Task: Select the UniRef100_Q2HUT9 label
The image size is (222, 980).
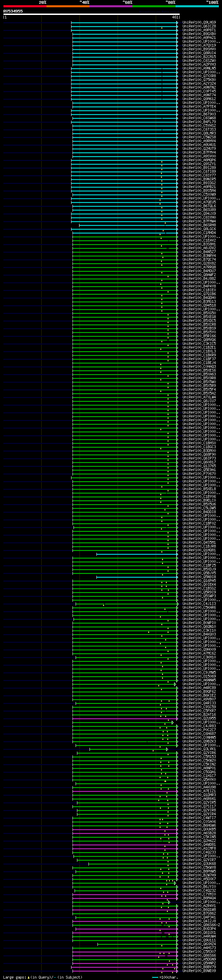Action: [x=199, y=148]
